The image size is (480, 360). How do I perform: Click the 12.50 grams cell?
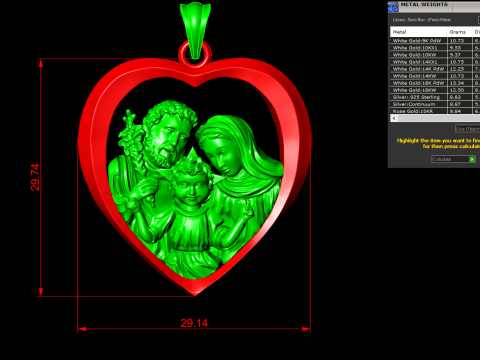[x=459, y=90]
